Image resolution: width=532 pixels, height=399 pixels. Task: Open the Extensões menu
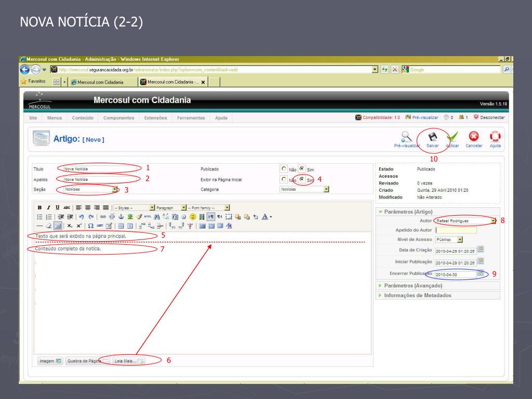coord(155,118)
